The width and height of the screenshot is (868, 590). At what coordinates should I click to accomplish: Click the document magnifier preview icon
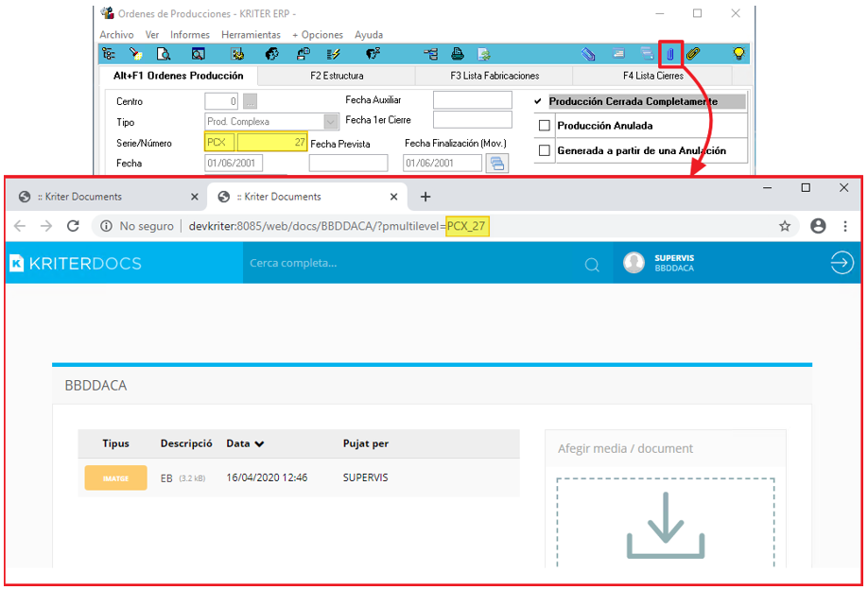point(164,54)
